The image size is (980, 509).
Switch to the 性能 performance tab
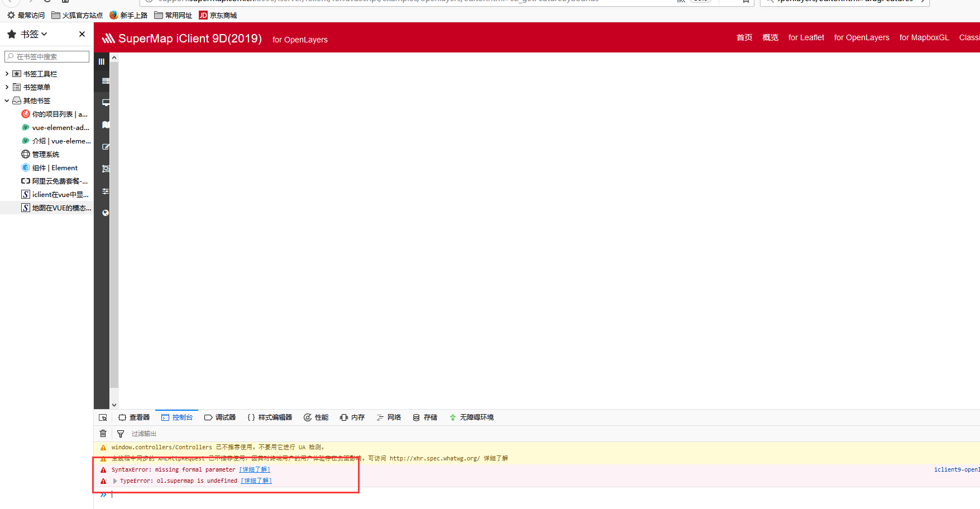click(x=316, y=417)
